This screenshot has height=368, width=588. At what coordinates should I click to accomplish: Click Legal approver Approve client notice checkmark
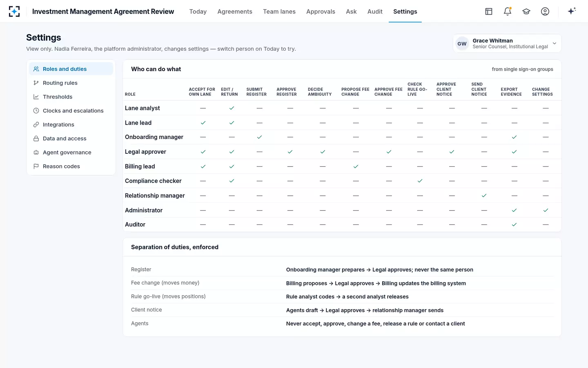tap(452, 152)
